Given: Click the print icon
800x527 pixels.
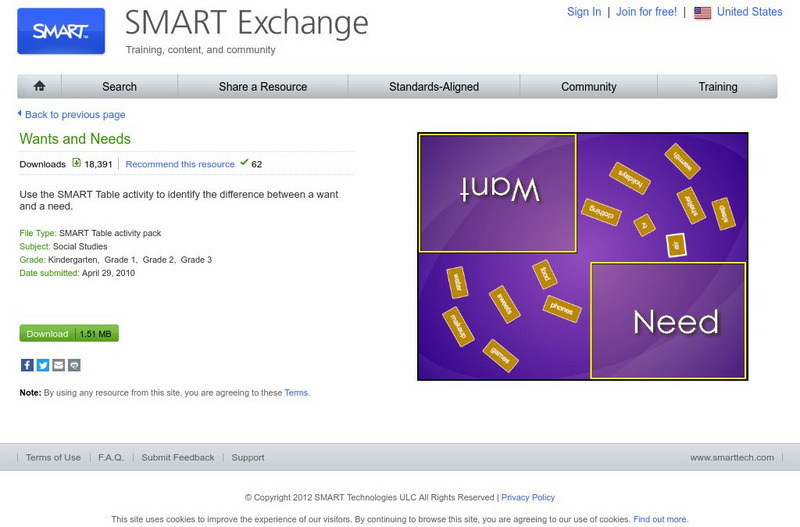Looking at the screenshot, I should point(74,365).
